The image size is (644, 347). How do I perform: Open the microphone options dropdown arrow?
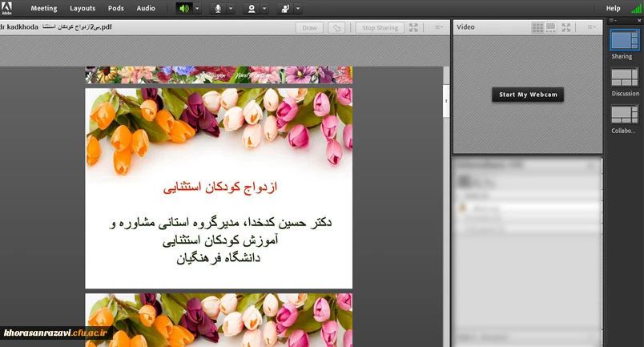tap(231, 9)
